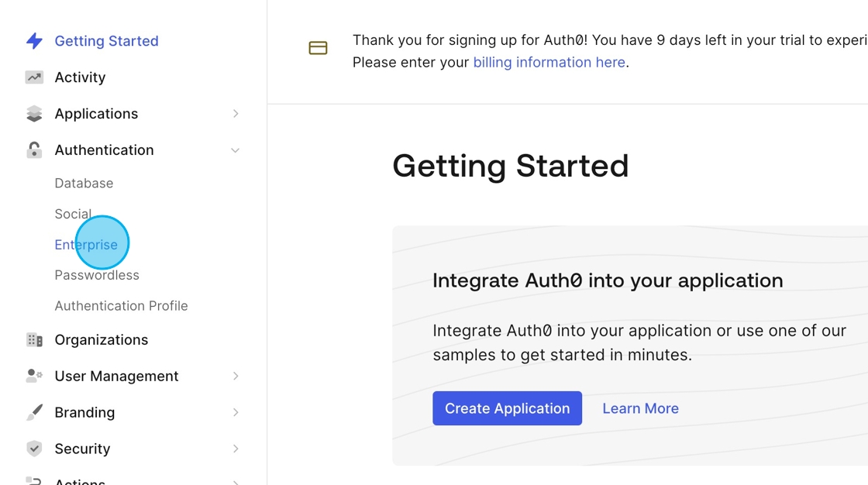Viewport: 868px width, 485px height.
Task: Click the Applications stacked layers icon
Action: tap(34, 113)
